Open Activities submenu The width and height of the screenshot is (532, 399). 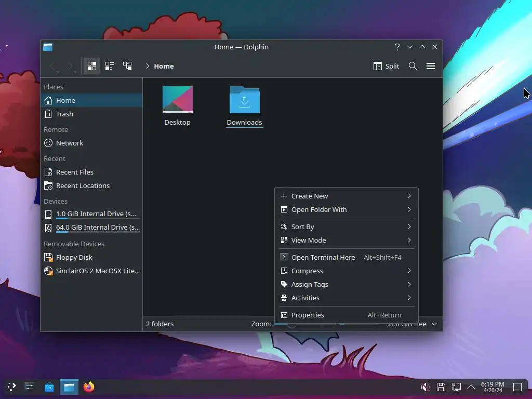tap(346, 298)
